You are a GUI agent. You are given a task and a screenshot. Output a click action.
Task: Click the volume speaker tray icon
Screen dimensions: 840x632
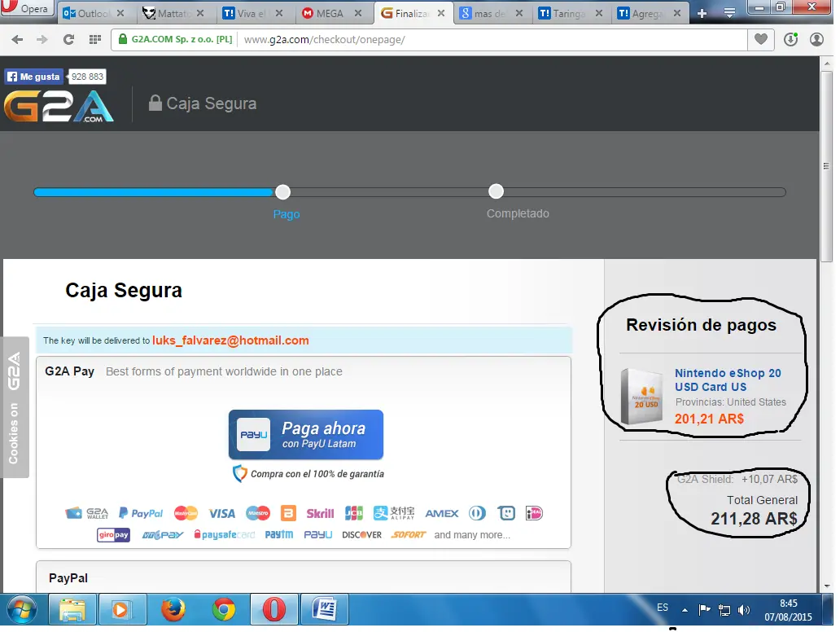(744, 610)
